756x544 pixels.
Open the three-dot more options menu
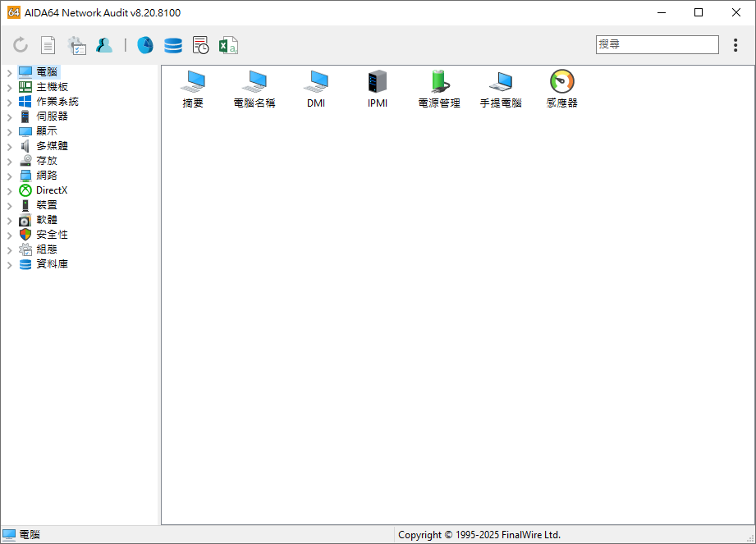click(735, 45)
